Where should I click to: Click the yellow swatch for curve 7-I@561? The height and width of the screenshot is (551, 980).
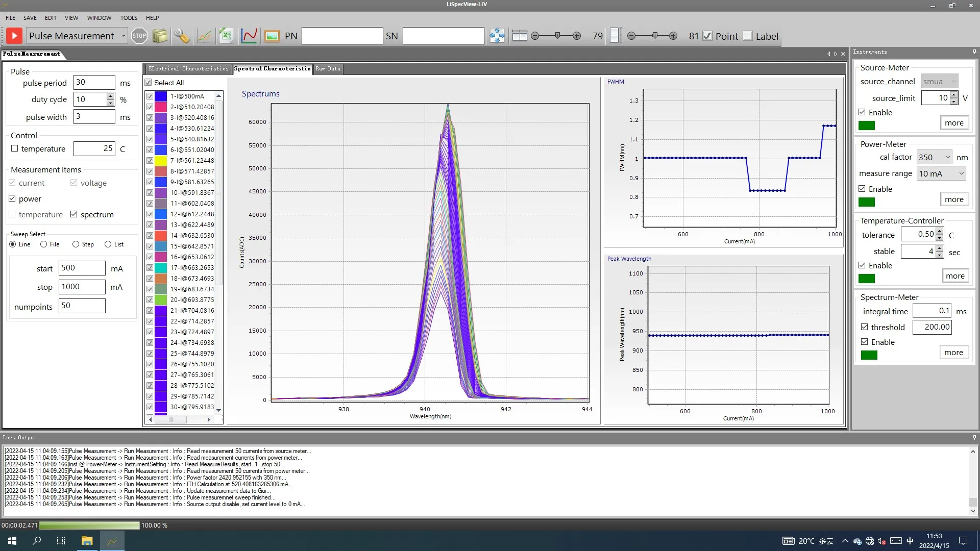tap(161, 160)
